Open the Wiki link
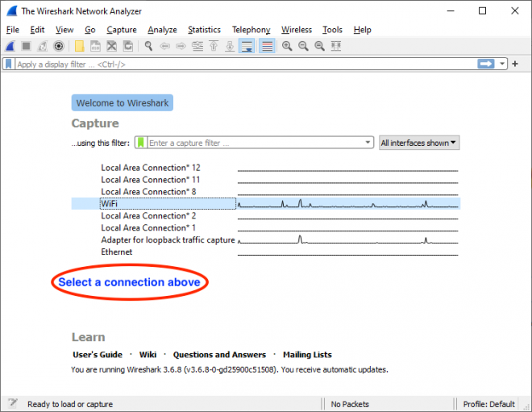Image resolution: width=532 pixels, height=412 pixels. coord(148,355)
